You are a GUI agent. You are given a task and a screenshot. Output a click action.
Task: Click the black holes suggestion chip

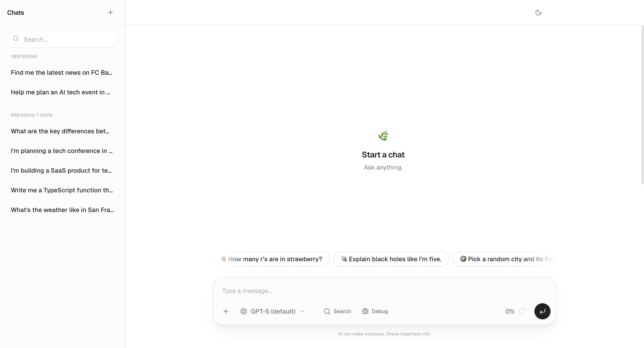391,259
